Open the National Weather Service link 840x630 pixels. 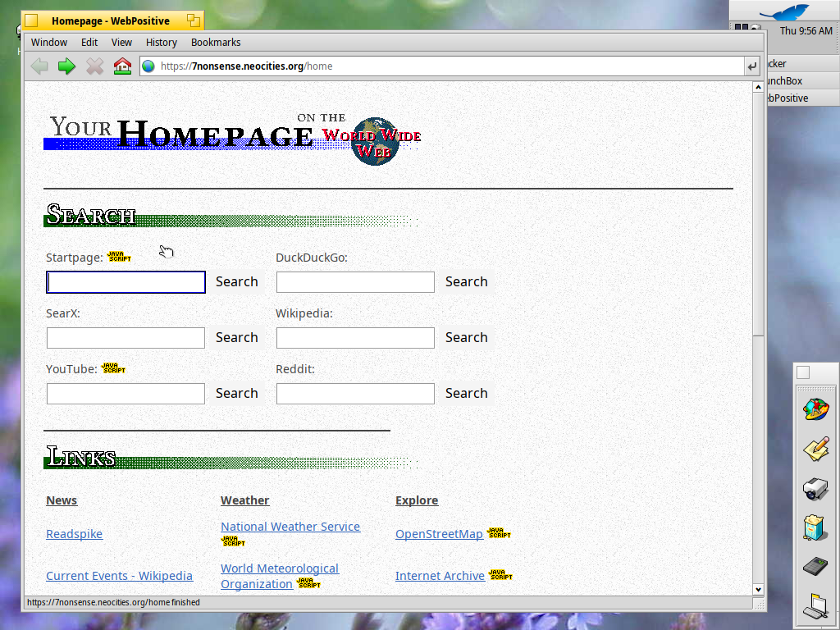[290, 527]
